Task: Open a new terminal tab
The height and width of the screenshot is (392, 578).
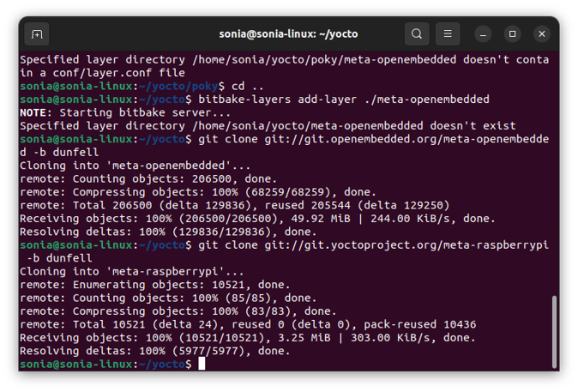Action: pos(37,34)
